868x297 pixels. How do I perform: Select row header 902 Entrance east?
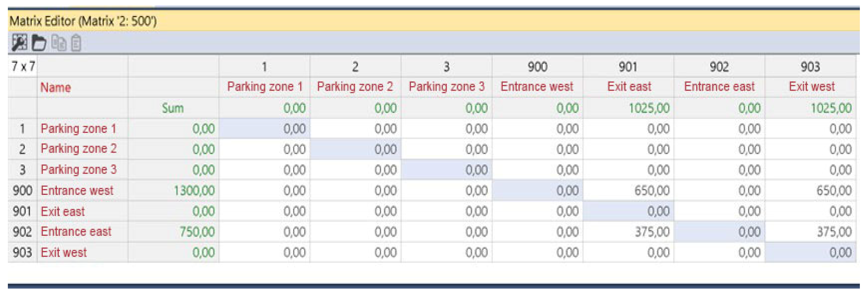coord(76,232)
